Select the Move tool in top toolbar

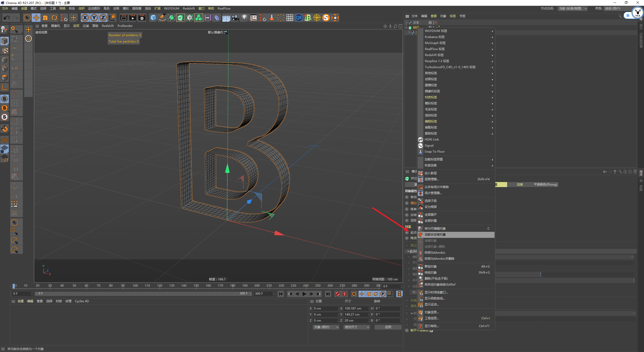pos(36,18)
